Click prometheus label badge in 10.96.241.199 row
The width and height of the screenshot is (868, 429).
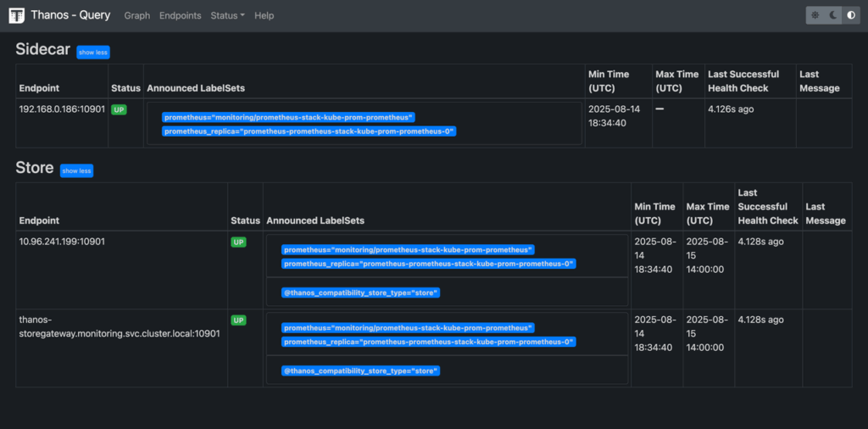408,249
